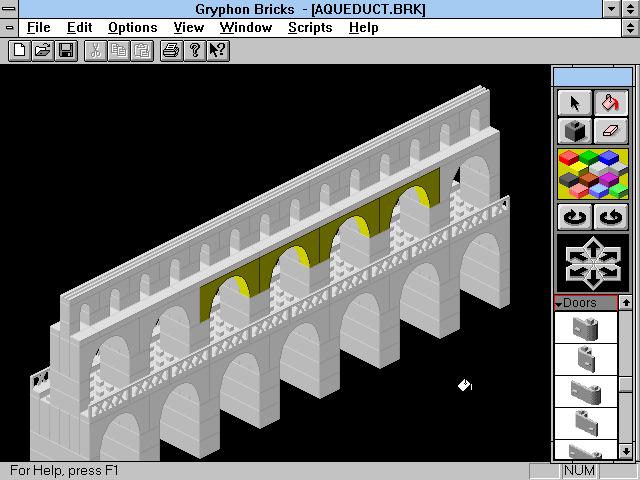Image resolution: width=640 pixels, height=480 pixels.
Task: Select the eraser tool
Action: (611, 131)
